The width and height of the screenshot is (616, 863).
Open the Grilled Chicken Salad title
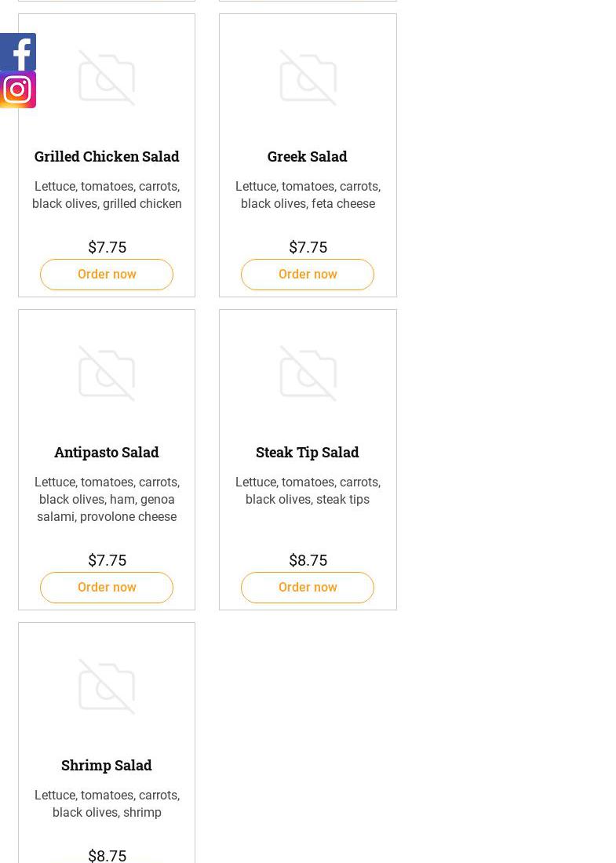(x=107, y=156)
